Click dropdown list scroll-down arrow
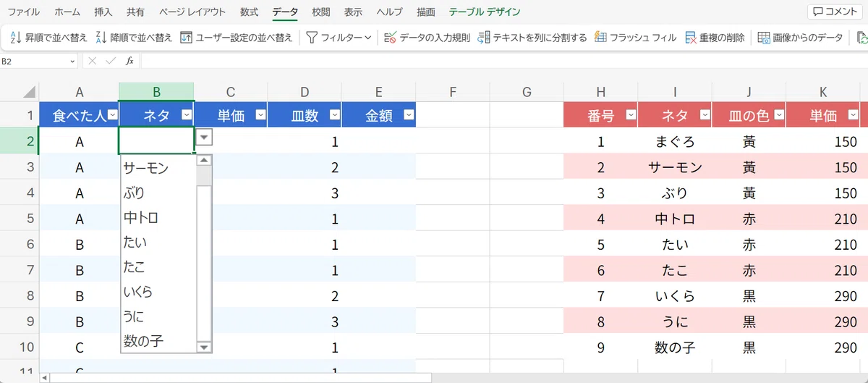 point(204,347)
